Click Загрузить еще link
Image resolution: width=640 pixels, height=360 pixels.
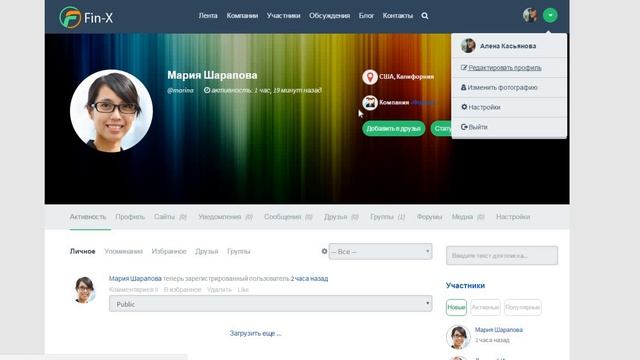(x=256, y=333)
